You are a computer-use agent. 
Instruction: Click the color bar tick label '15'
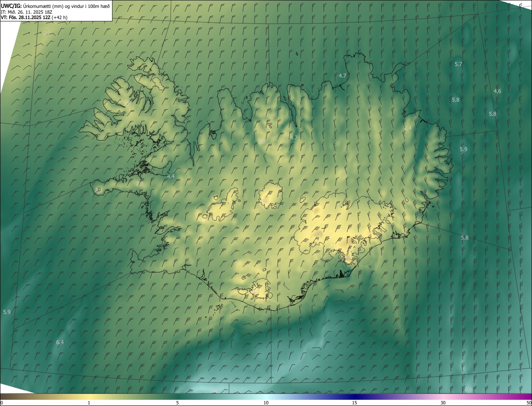click(355, 403)
